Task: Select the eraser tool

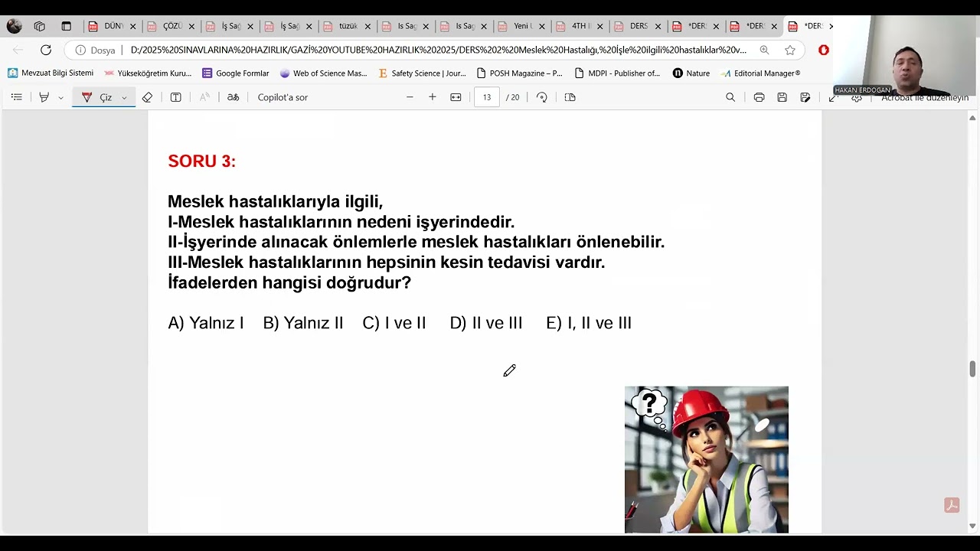Action: coord(147,97)
